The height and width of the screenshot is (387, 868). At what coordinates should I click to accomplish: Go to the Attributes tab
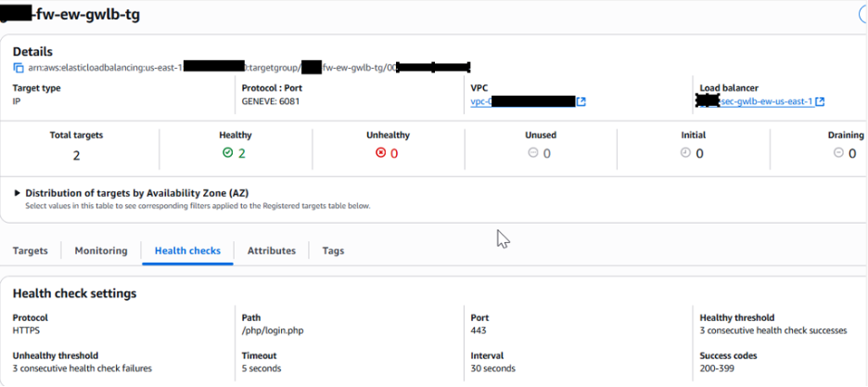pos(271,251)
